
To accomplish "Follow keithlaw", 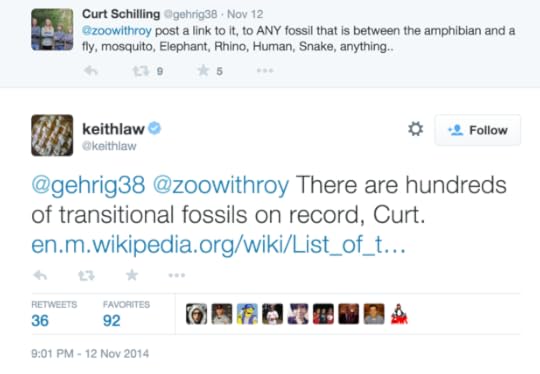I will (478, 130).
